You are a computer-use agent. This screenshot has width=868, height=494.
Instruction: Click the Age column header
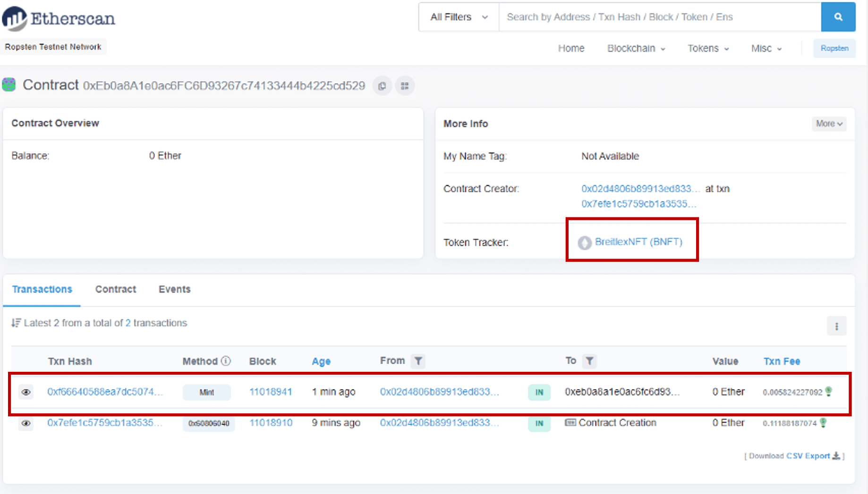pyautogui.click(x=321, y=361)
